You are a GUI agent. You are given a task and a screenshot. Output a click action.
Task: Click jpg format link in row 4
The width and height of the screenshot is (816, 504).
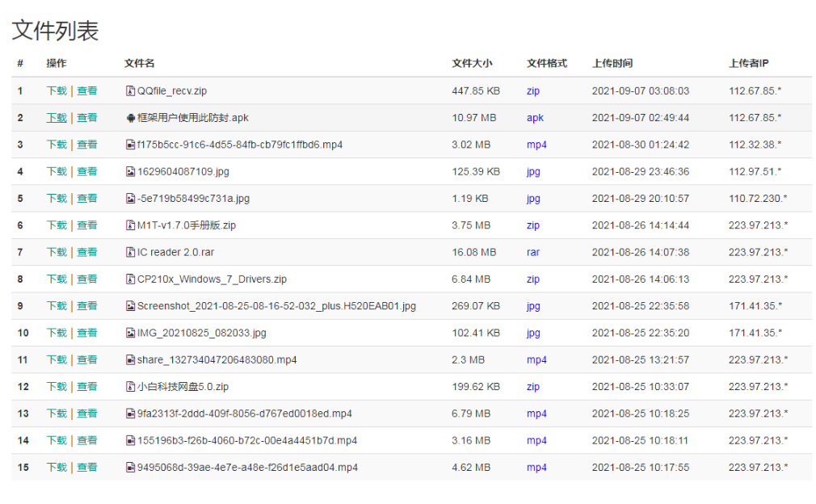click(533, 172)
